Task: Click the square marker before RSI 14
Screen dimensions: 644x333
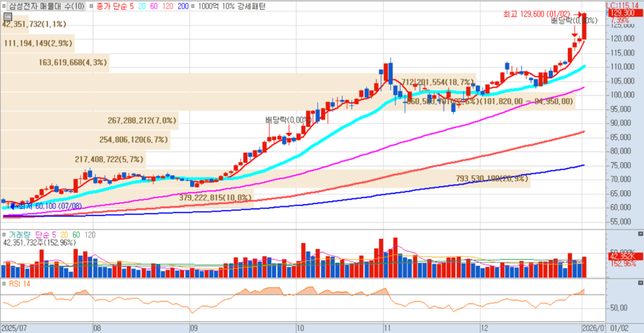Action: (5, 284)
